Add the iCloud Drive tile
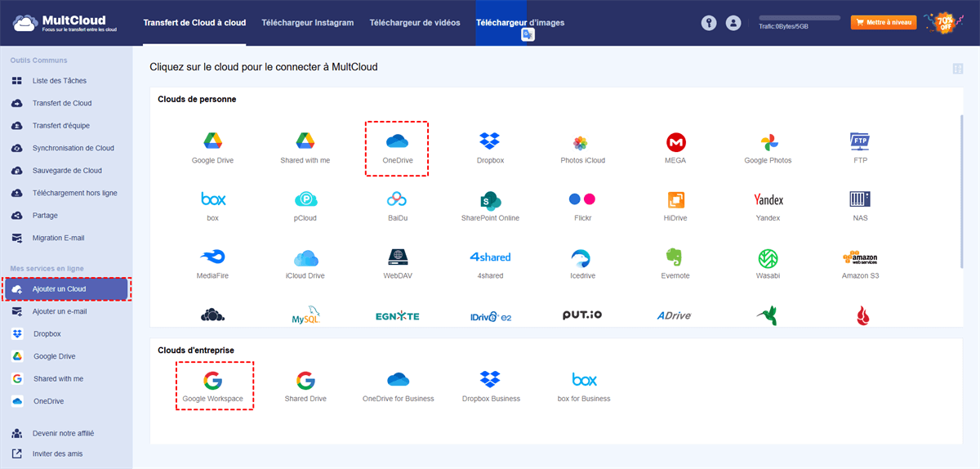 pos(305,264)
